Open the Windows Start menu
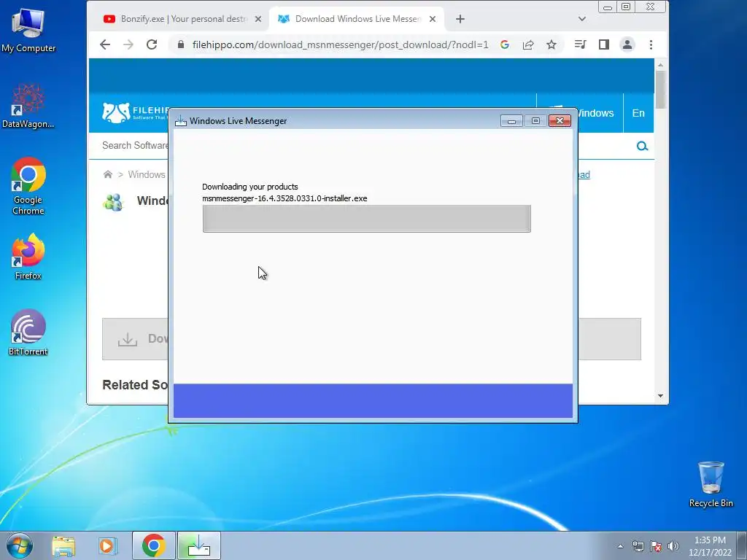747x560 pixels. click(x=20, y=545)
